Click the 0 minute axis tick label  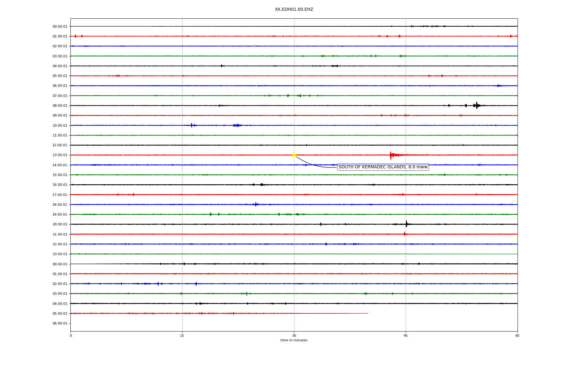(x=71, y=336)
